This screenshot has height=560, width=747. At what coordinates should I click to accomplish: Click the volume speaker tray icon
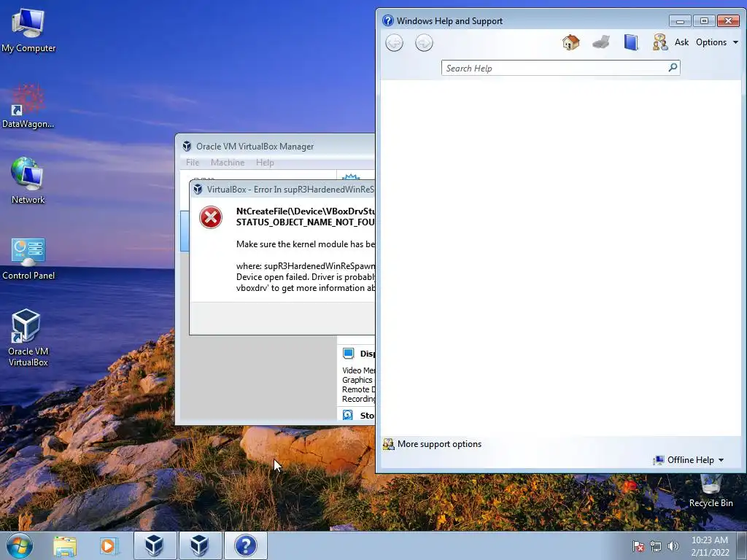pos(673,546)
